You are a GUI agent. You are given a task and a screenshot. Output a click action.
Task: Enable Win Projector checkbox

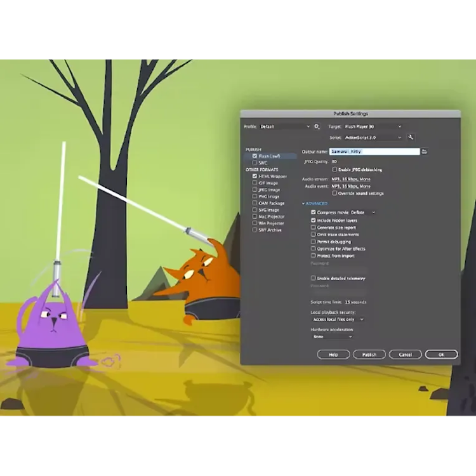pos(255,223)
